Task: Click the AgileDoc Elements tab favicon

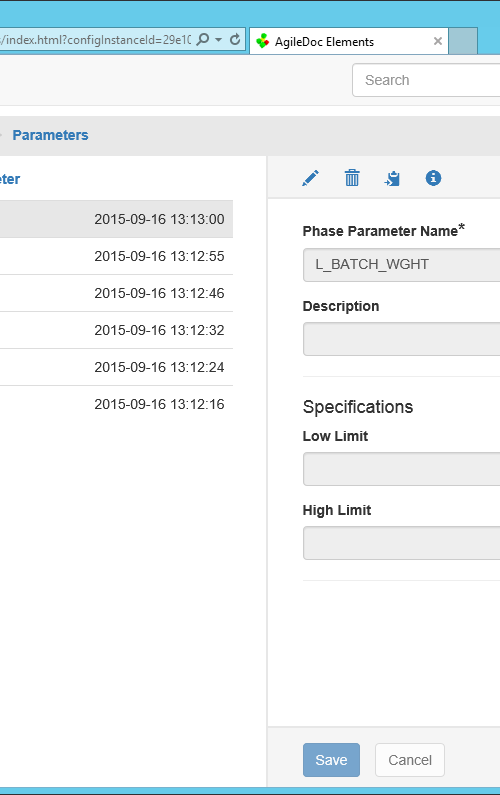Action: point(263,41)
